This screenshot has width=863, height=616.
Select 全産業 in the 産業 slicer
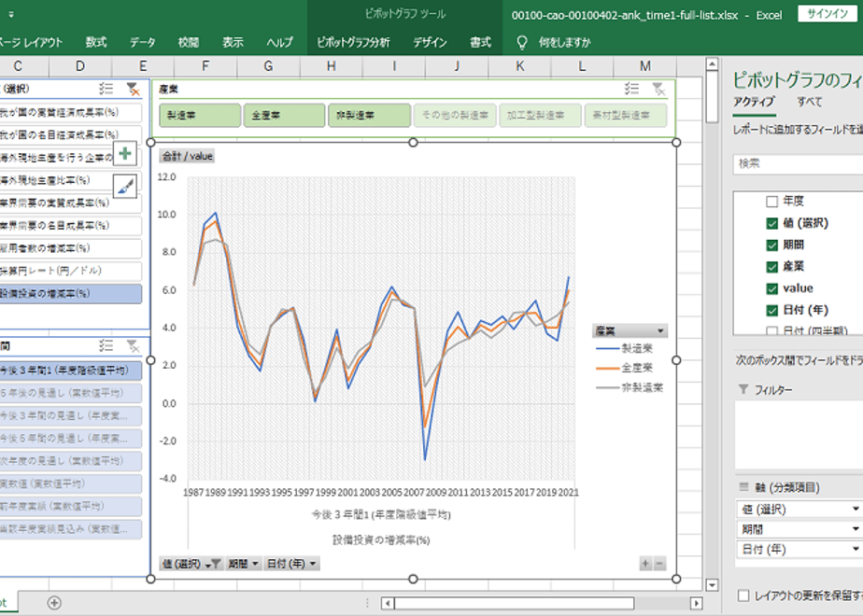pos(285,116)
